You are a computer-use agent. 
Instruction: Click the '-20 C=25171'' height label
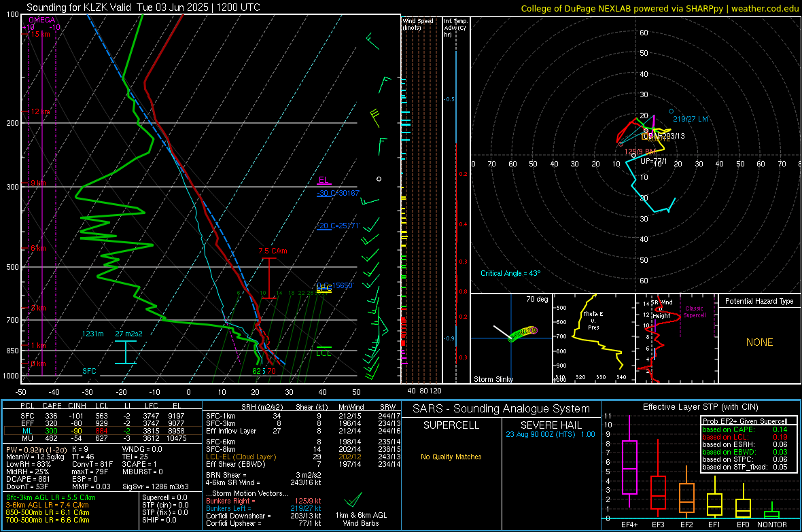[x=338, y=226]
